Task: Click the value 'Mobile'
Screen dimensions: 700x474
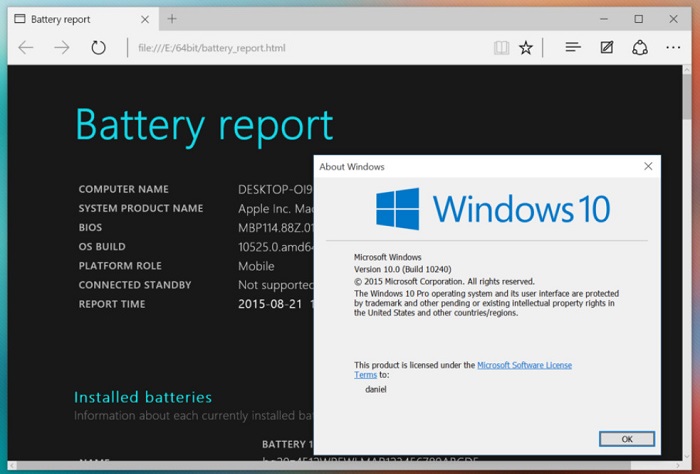Action: [x=256, y=266]
